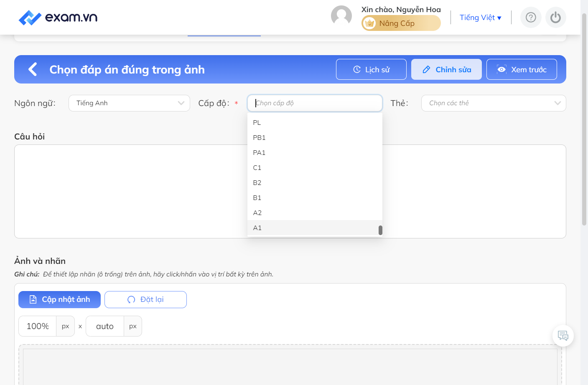588x385 pixels.
Task: Click the page vertical scrollbar
Action: pyautogui.click(x=584, y=119)
